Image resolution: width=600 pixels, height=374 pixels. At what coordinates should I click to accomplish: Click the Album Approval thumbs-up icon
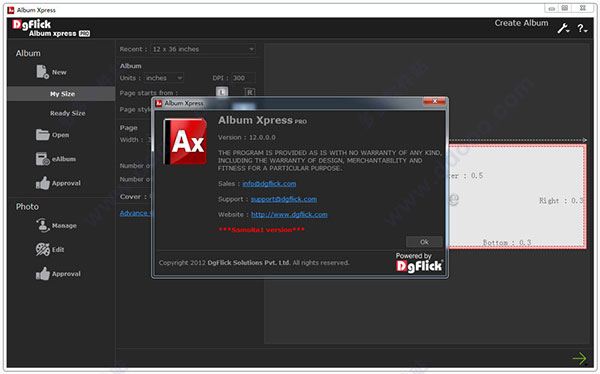42,183
